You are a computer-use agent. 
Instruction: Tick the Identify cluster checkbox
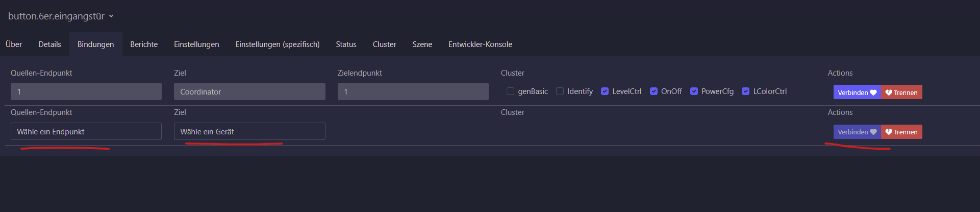point(560,91)
